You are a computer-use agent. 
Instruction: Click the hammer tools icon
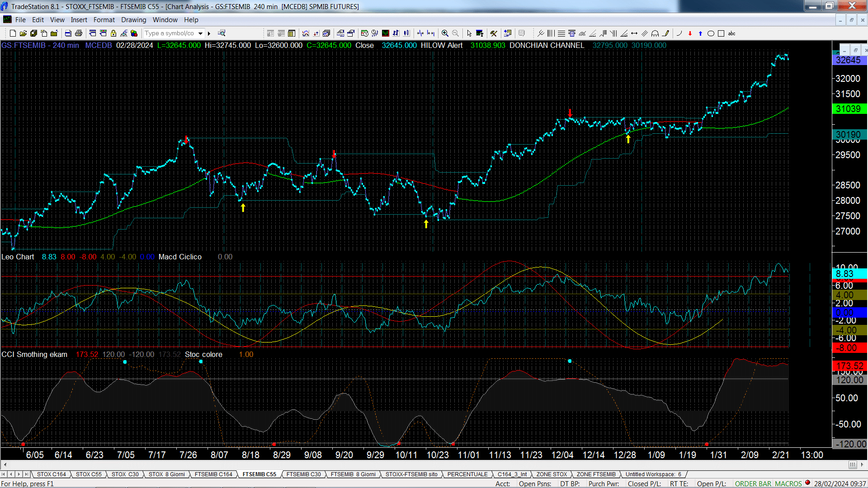point(494,33)
